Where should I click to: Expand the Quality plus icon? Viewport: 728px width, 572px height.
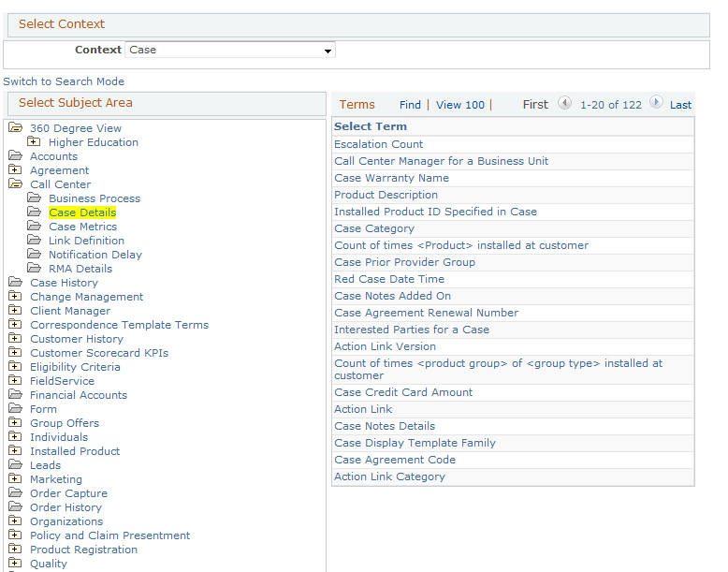15,563
